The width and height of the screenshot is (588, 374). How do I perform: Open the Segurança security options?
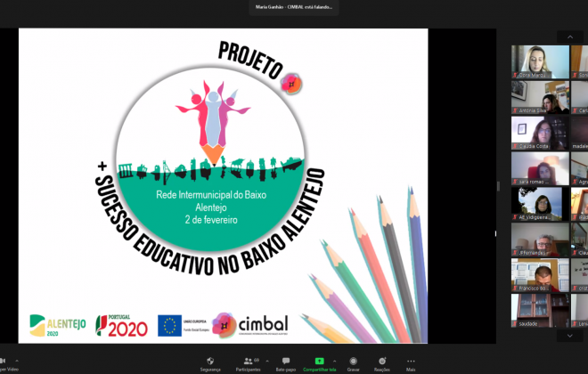[210, 362]
